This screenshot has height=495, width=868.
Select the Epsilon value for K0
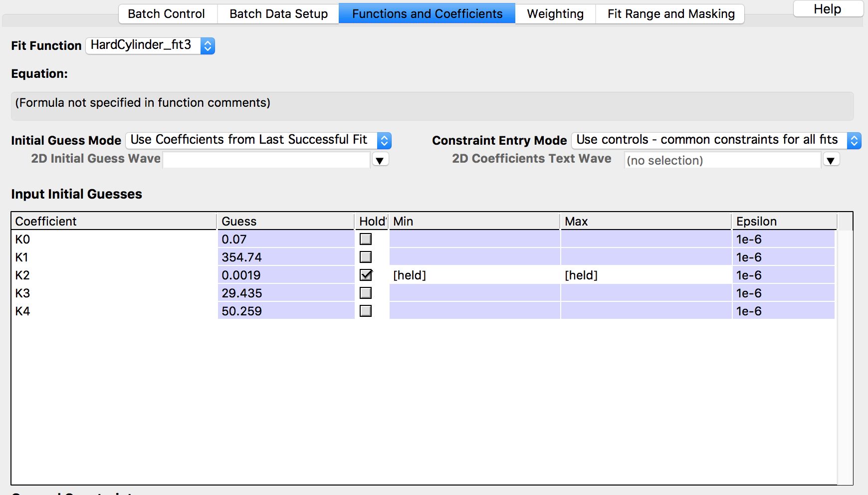coord(784,239)
